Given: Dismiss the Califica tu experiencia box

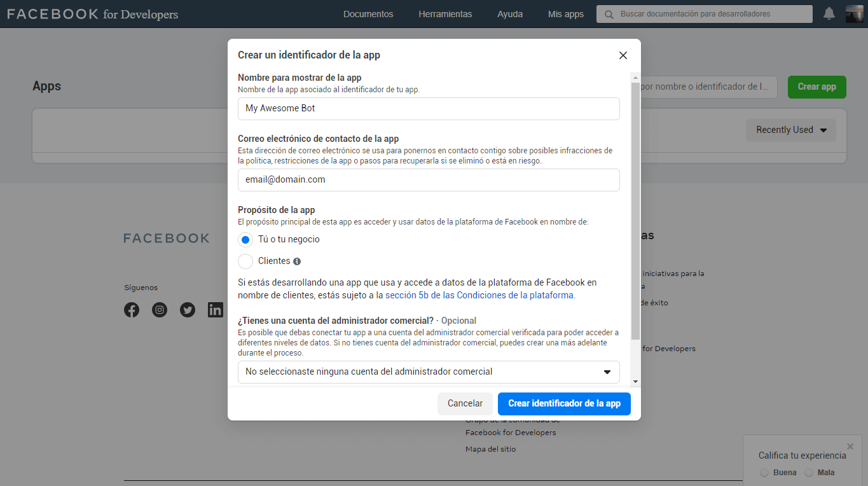Looking at the screenshot, I should tap(850, 447).
